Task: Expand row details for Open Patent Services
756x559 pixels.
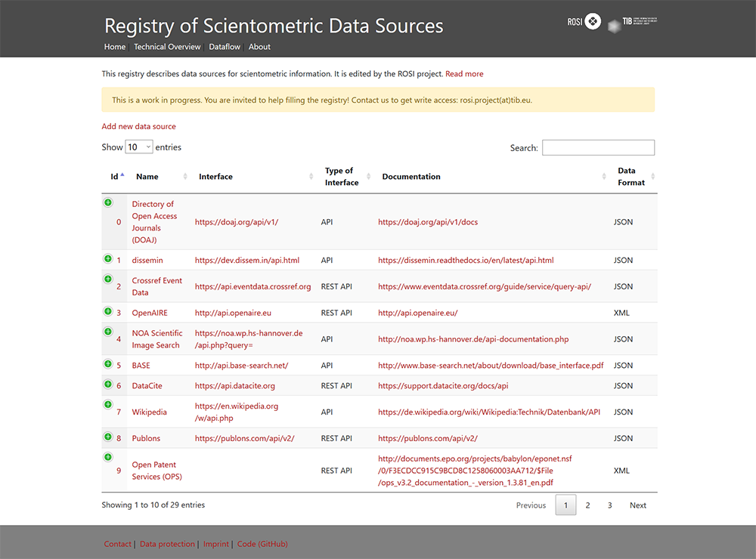Action: [108, 457]
